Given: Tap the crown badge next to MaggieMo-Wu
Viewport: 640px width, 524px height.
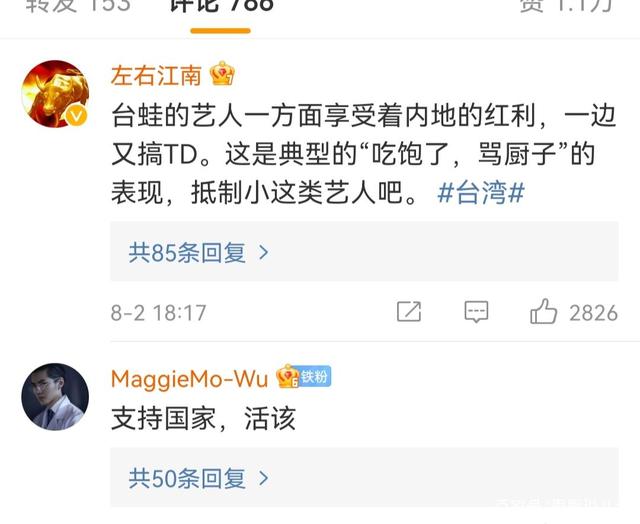Looking at the screenshot, I should click(x=288, y=376).
